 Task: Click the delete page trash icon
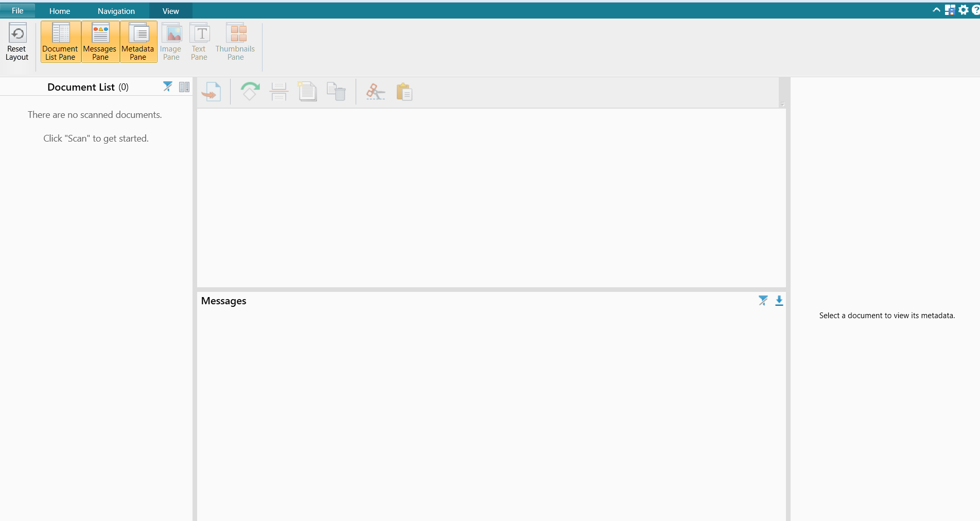coord(336,92)
